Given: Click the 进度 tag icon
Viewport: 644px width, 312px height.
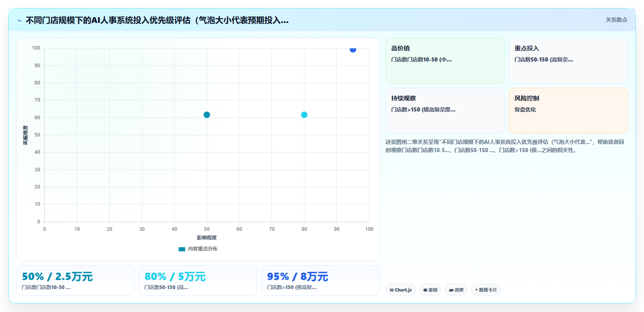Looking at the screenshot, I should pos(451,290).
